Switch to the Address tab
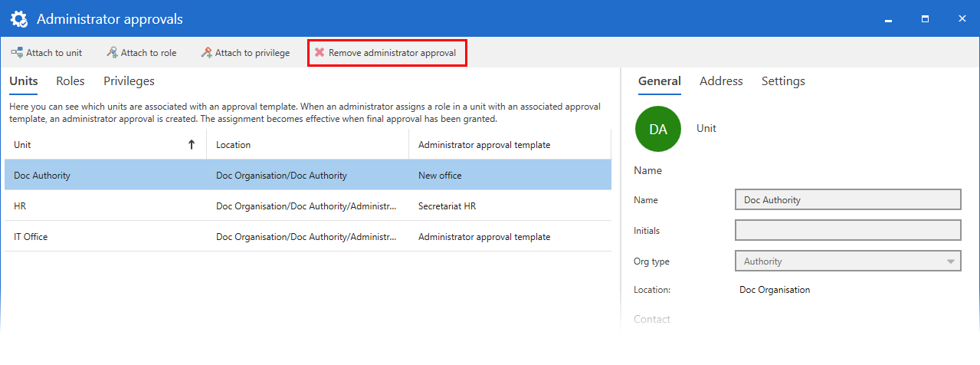The width and height of the screenshot is (980, 365). point(721,81)
